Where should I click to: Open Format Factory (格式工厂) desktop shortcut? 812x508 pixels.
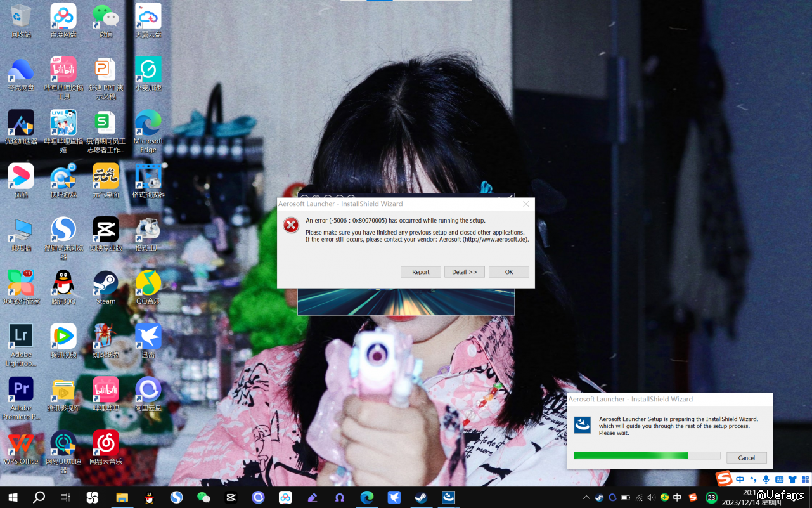pos(148,234)
